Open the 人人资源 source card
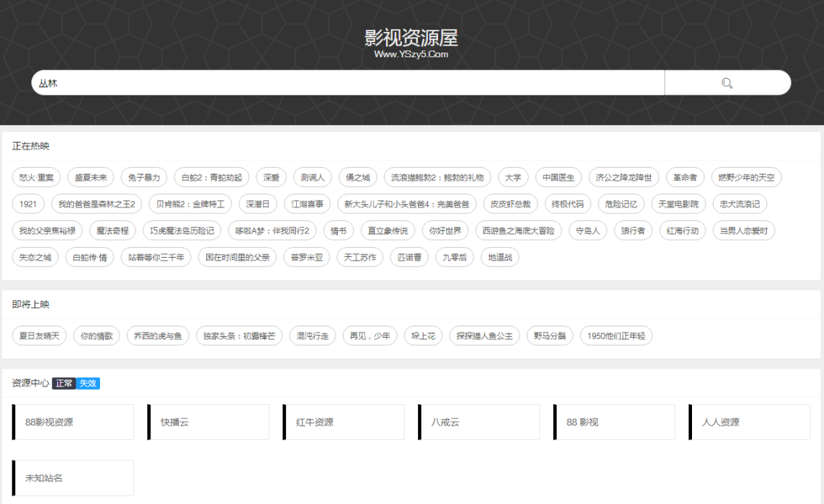Viewport: 824px width, 504px height. [749, 422]
